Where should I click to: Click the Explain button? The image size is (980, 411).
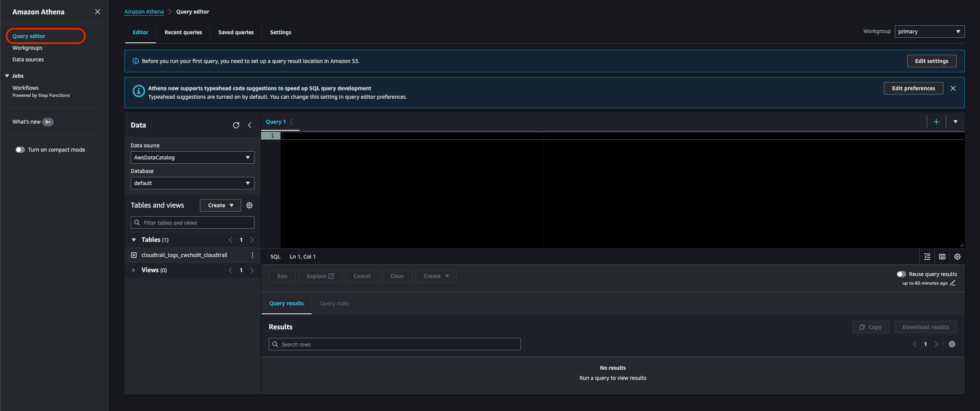pyautogui.click(x=320, y=276)
